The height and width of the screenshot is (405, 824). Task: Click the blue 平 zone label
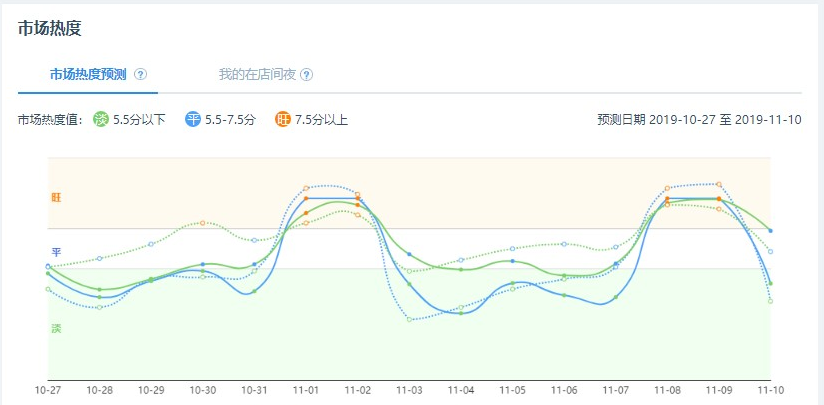coord(56,252)
